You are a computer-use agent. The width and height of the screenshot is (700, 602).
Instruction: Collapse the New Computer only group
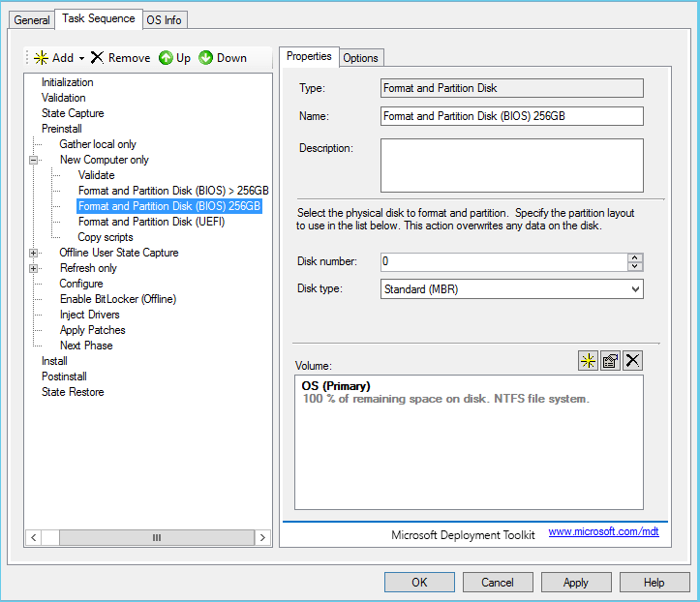pos(34,160)
